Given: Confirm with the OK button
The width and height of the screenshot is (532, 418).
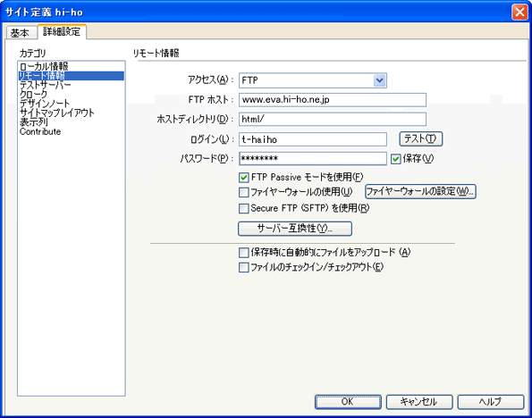Looking at the screenshot, I should point(348,402).
